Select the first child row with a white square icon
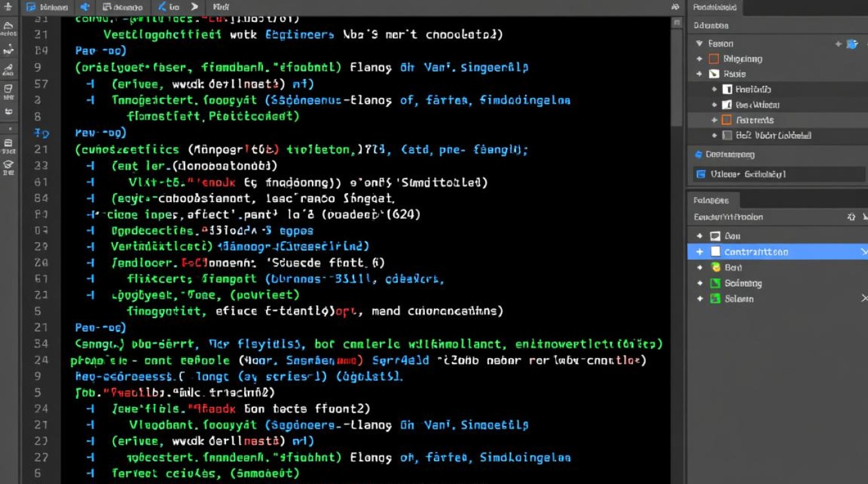The height and width of the screenshot is (484, 868). tap(777, 90)
